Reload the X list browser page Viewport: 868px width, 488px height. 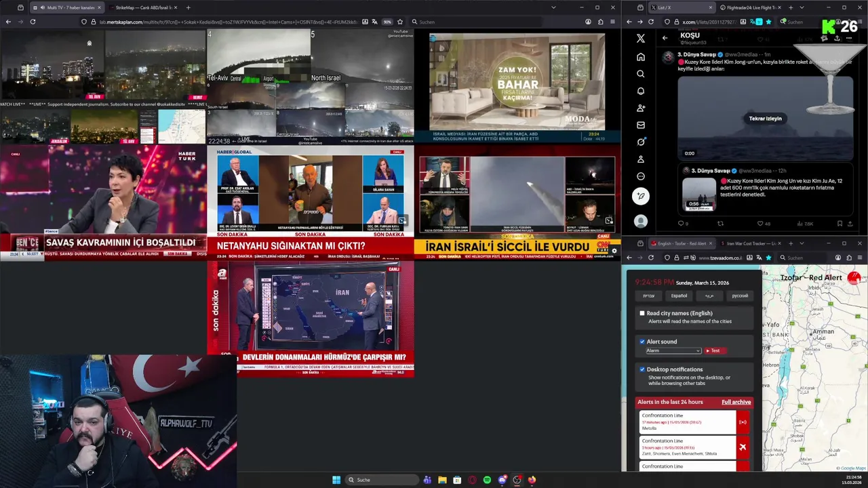point(651,22)
